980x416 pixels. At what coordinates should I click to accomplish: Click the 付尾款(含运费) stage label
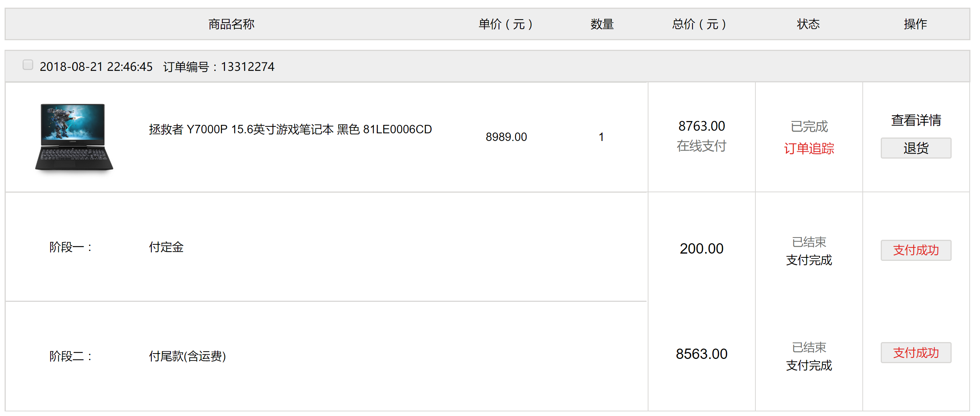coord(187,357)
